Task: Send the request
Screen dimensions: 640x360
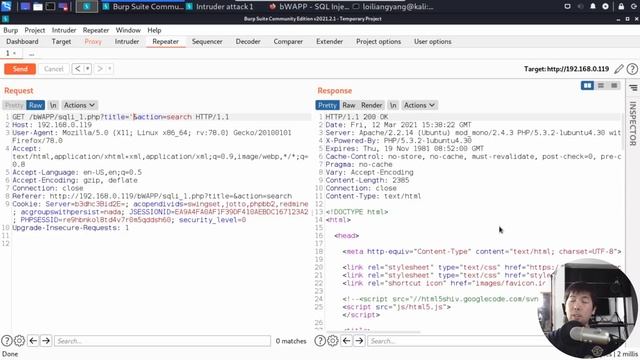Action: tap(20, 69)
